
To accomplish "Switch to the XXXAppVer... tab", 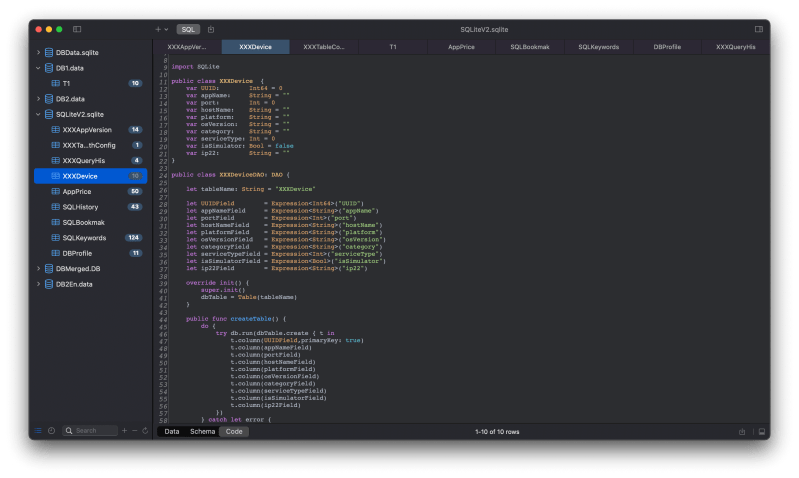I will coord(187,47).
